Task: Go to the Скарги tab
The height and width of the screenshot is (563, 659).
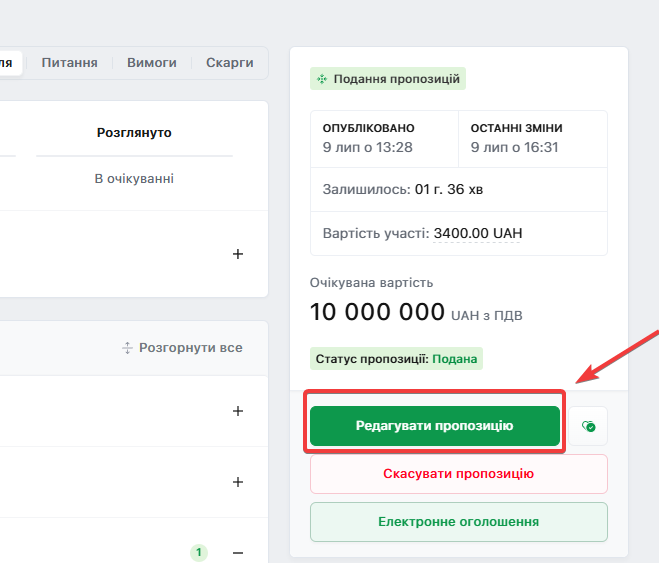Action: pos(230,62)
